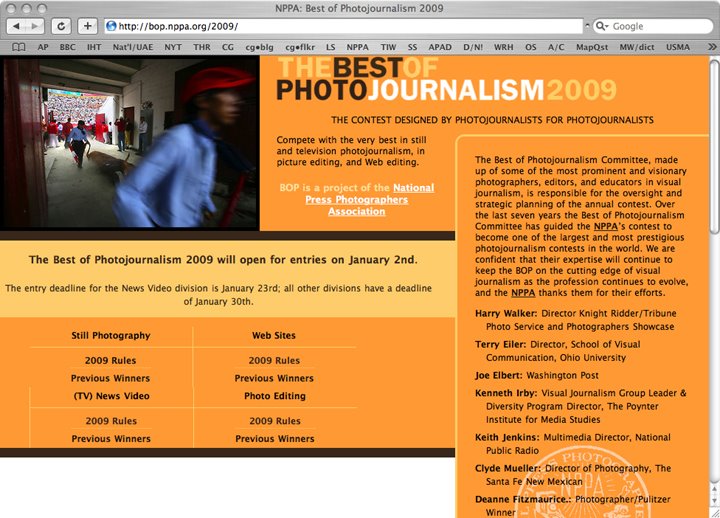Click the globe site icon in address bar
Screen dimensions: 720x518
pos(111,26)
